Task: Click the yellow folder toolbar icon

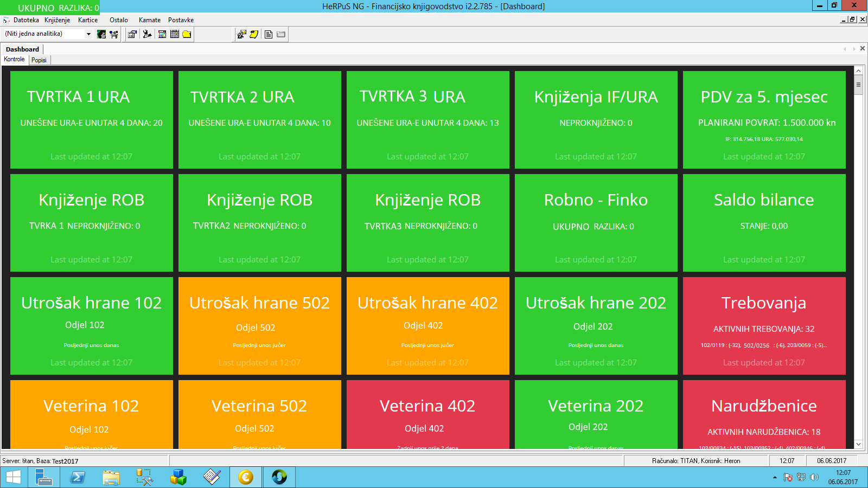Action: pos(187,34)
